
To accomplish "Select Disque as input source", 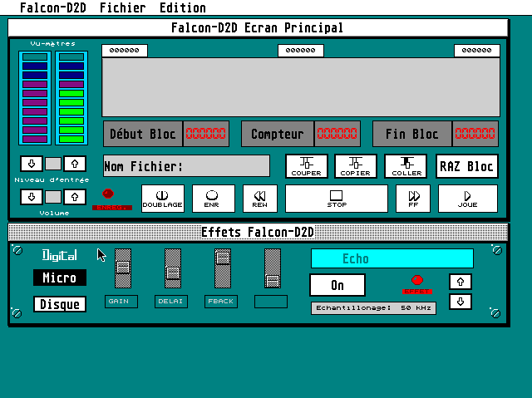I will point(60,304).
